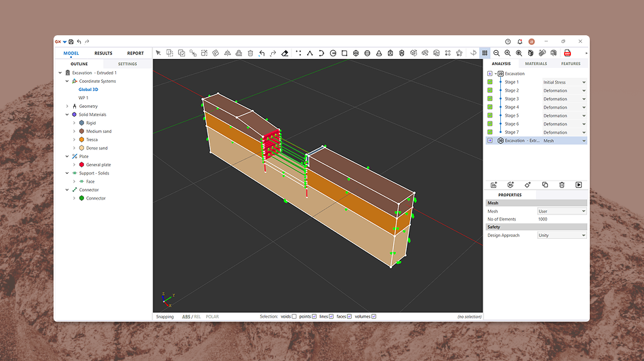Click the POLAR snapping option
Screen dimensions: 644x361
click(x=212, y=317)
